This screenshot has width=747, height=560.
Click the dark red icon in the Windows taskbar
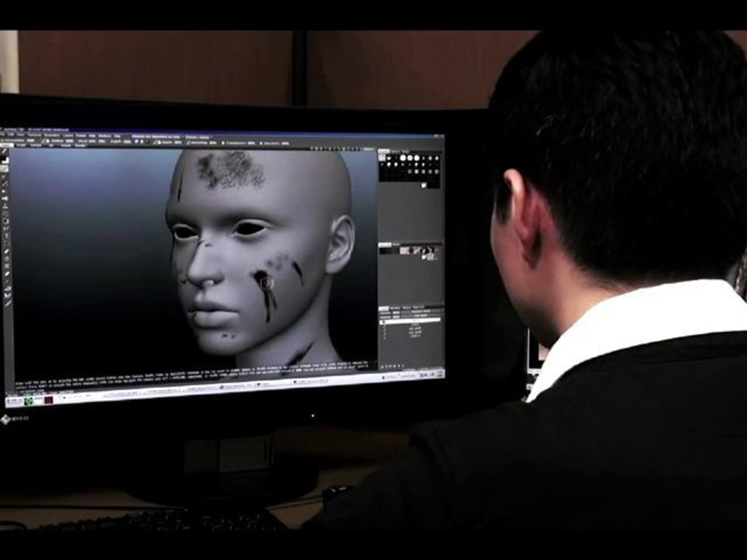(x=48, y=400)
